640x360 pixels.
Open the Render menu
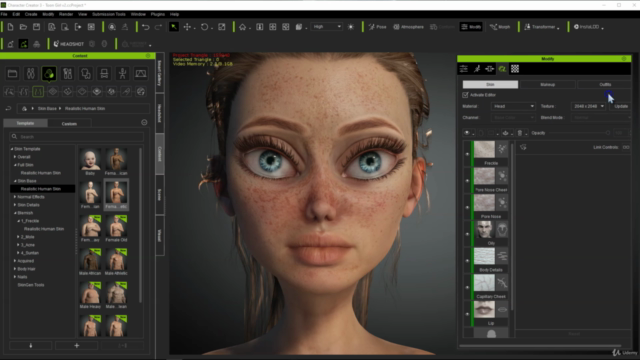coord(66,14)
